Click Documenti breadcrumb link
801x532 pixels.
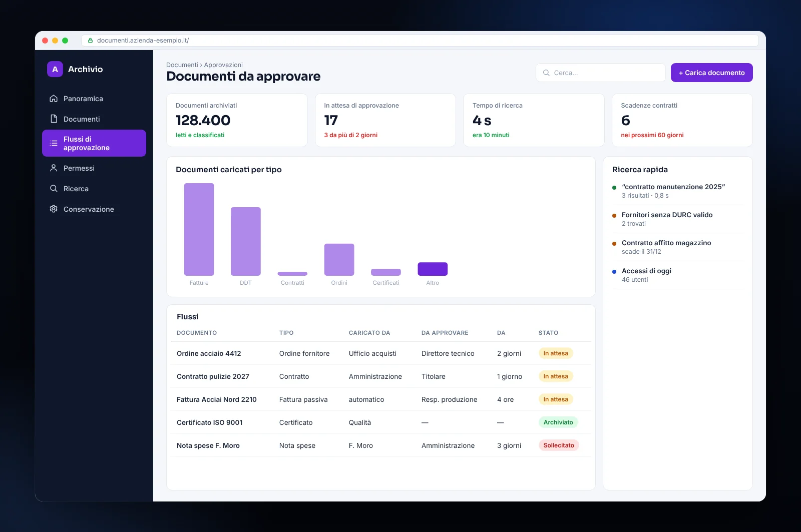(182, 65)
